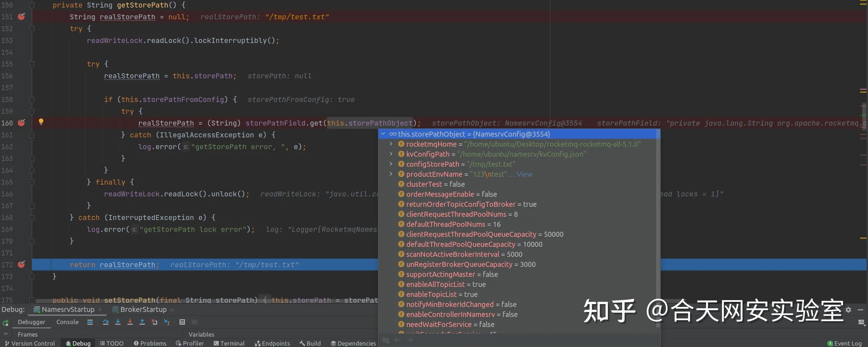This screenshot has width=868, height=347.
Task: Click the back arrow in the inspect popup footer
Action: click(x=398, y=340)
